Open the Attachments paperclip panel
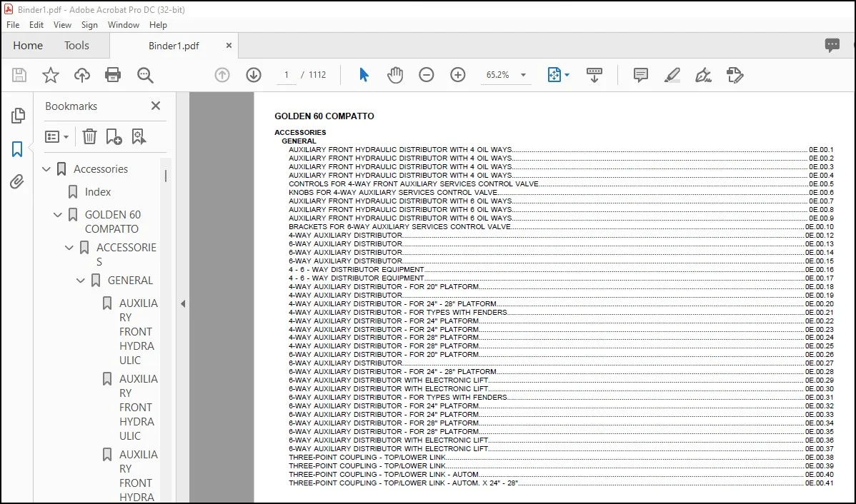 pyautogui.click(x=17, y=181)
